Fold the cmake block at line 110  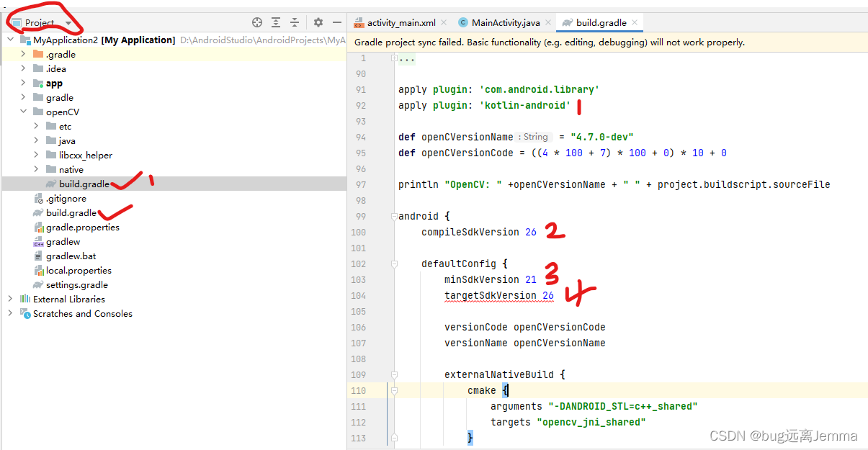pos(394,390)
